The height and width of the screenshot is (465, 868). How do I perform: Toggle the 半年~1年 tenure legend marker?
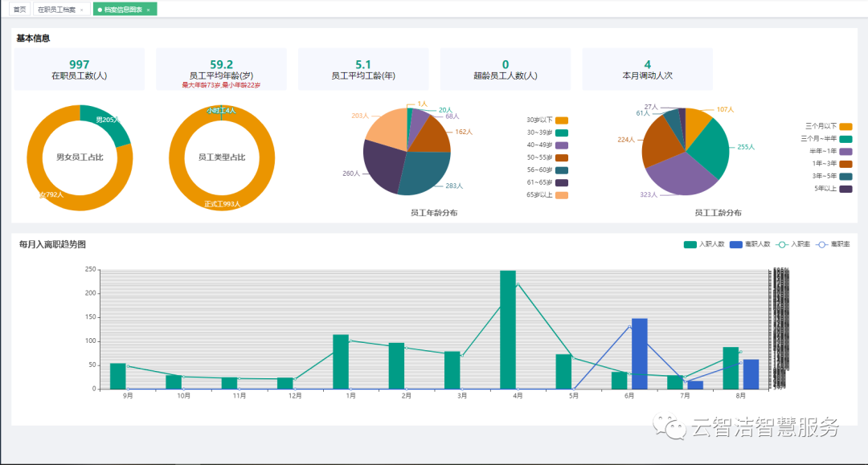click(x=845, y=151)
